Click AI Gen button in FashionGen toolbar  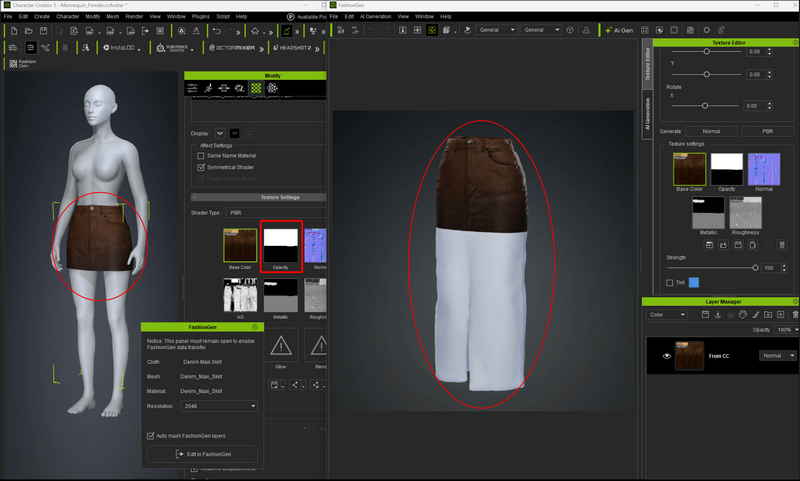pyautogui.click(x=619, y=30)
